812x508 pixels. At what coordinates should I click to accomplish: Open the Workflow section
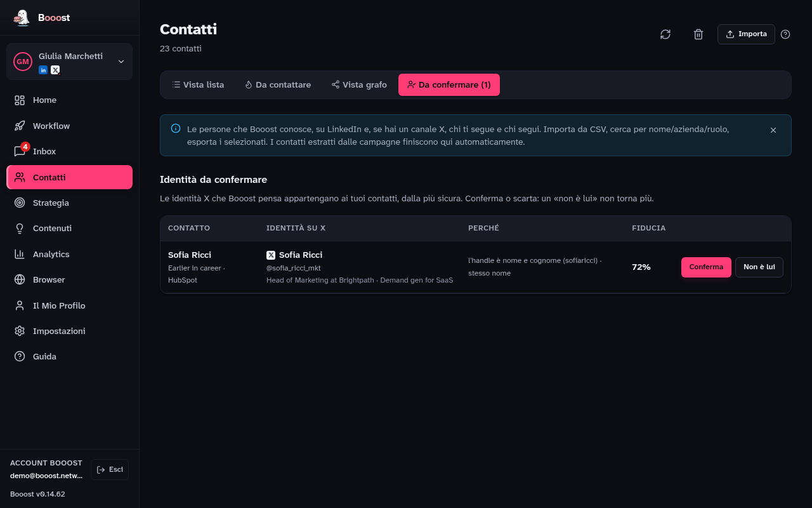click(70, 126)
